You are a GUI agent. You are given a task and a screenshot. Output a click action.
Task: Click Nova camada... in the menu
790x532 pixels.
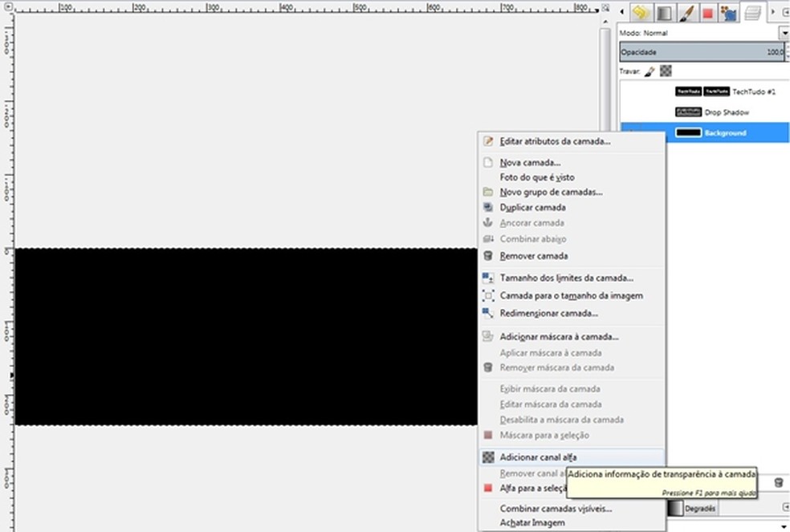[530, 162]
